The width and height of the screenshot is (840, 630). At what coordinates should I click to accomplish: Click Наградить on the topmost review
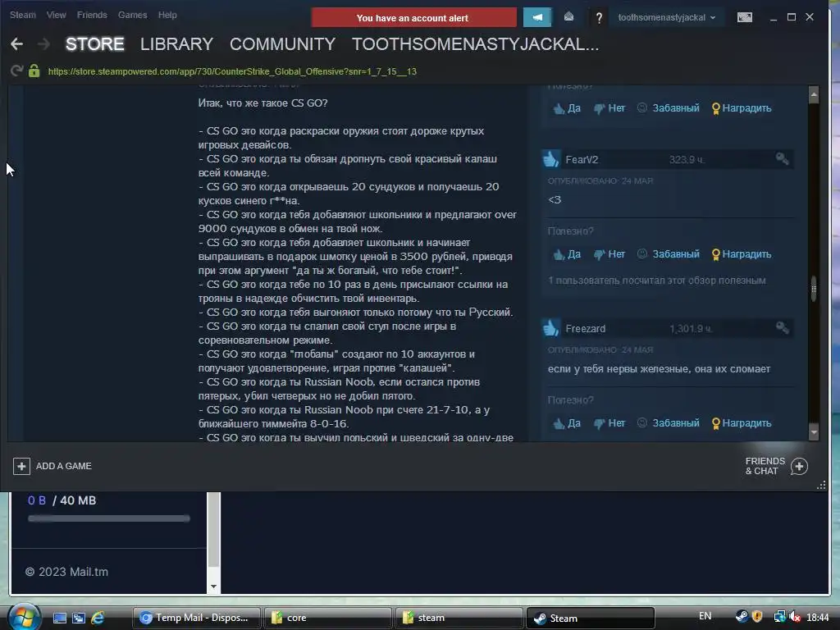(x=742, y=108)
